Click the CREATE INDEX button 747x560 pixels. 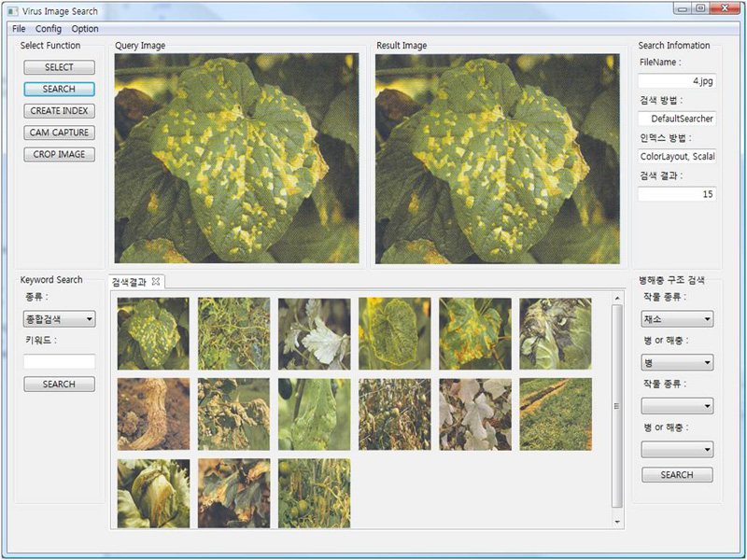(59, 110)
